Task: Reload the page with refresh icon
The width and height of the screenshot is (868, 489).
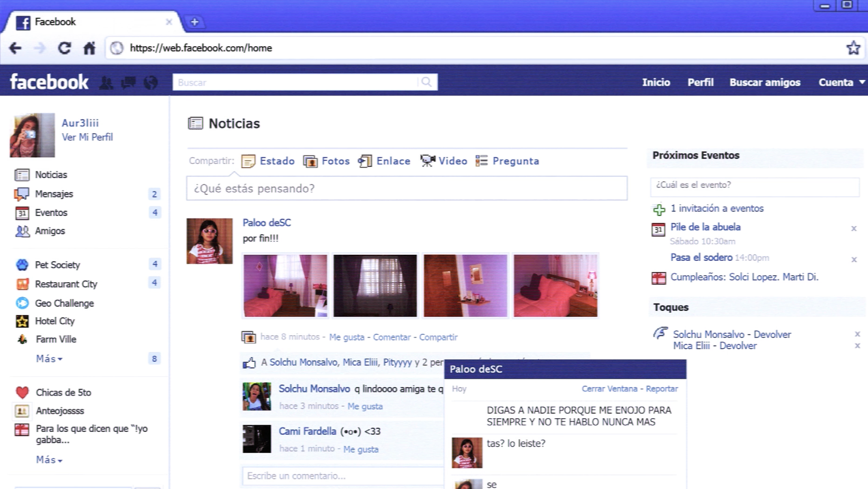Action: 64,48
